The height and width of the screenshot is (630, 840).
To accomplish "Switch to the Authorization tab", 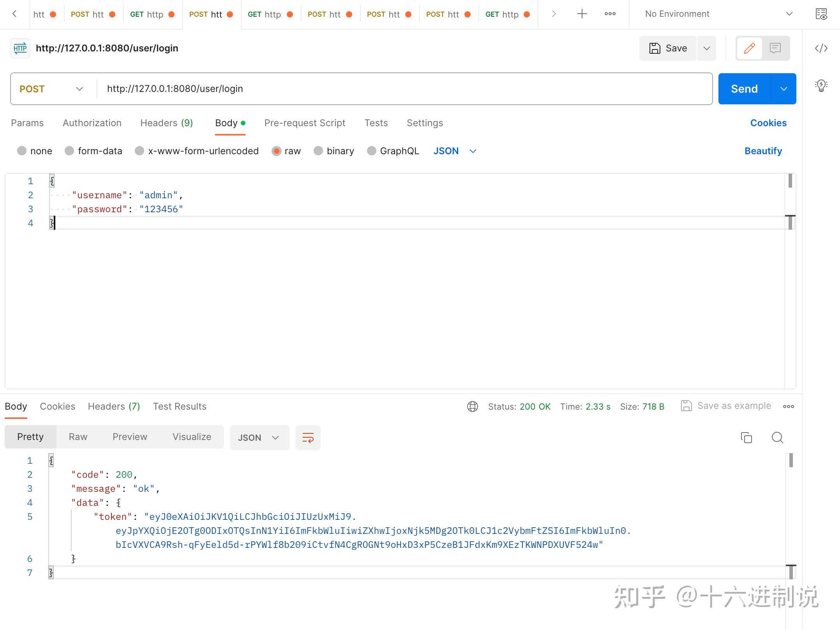I will [x=92, y=123].
